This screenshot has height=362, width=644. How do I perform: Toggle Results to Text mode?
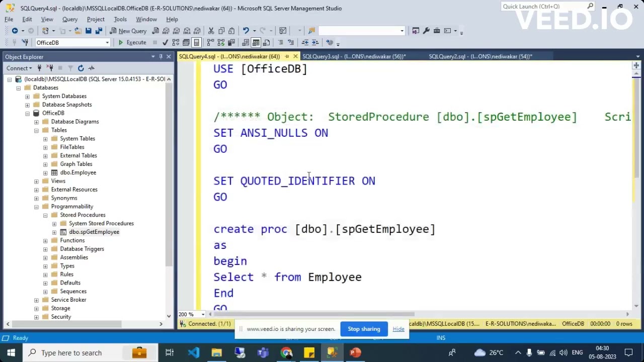[246, 42]
